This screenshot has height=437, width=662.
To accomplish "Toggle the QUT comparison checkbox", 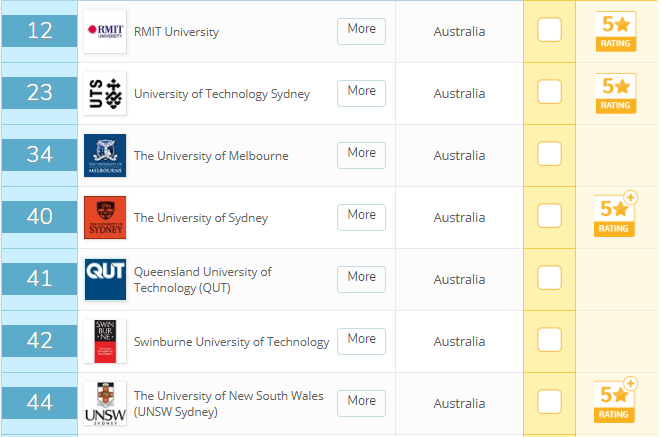I will pos(549,277).
